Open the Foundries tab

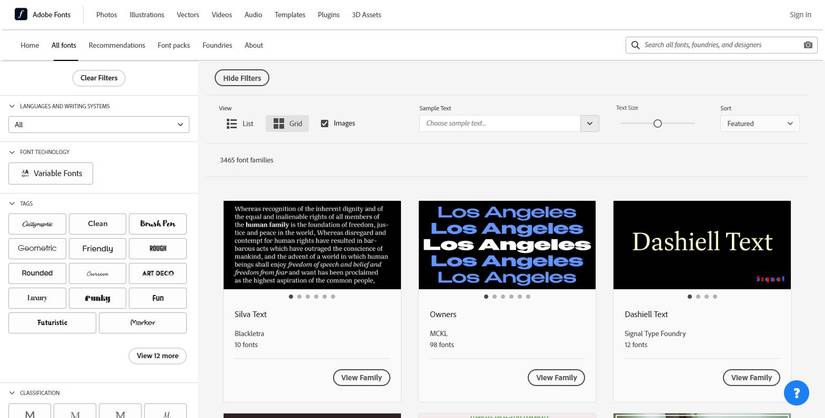(x=217, y=45)
